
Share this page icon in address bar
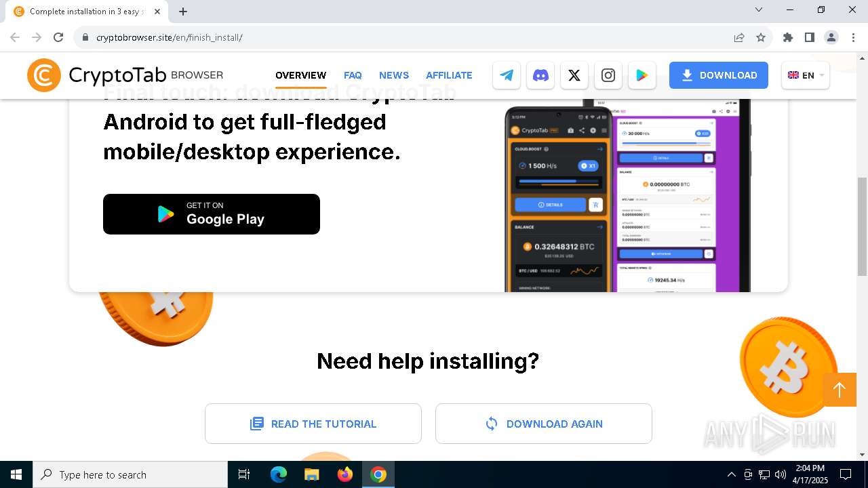739,37
